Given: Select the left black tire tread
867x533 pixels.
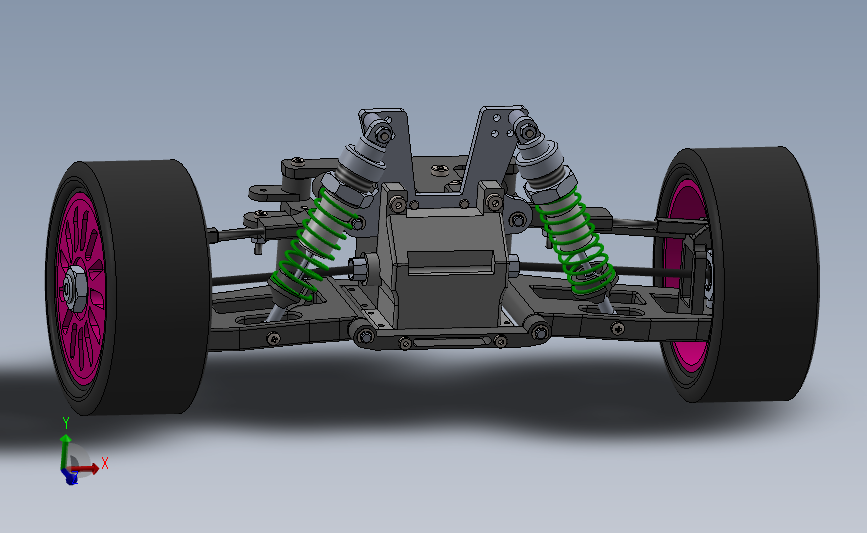Looking at the screenshot, I should 155,288.
